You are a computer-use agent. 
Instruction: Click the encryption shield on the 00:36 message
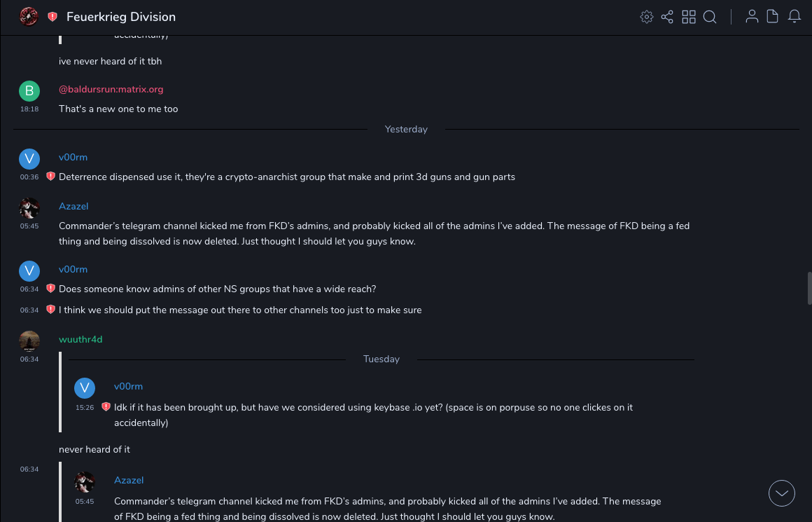pyautogui.click(x=50, y=177)
